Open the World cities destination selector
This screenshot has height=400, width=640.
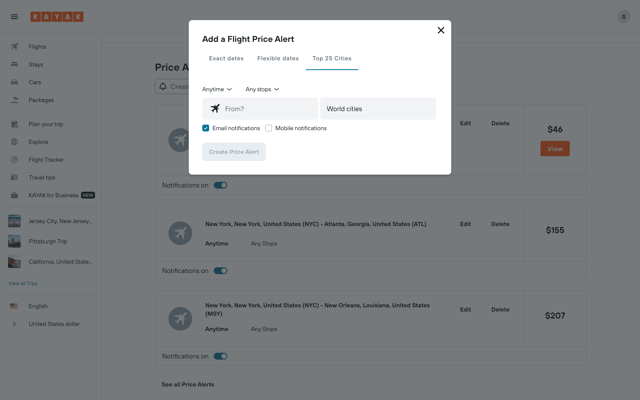point(378,109)
